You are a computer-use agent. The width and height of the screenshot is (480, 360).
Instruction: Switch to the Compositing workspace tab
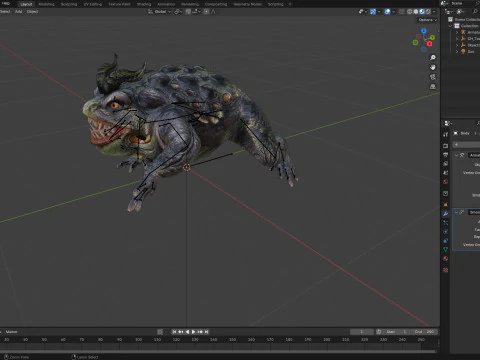pyautogui.click(x=216, y=4)
